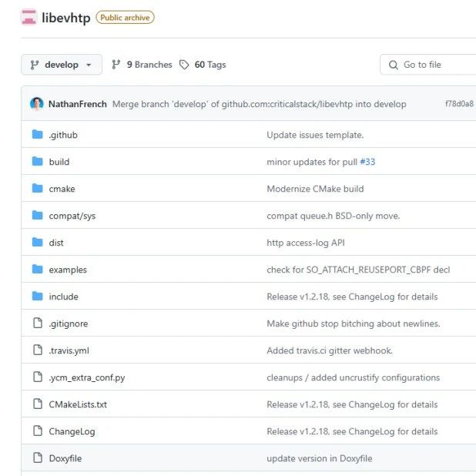Open Release v1.2.18 commit on include row
Image resolution: width=476 pixels, height=476 pixels.
pyautogui.click(x=352, y=297)
